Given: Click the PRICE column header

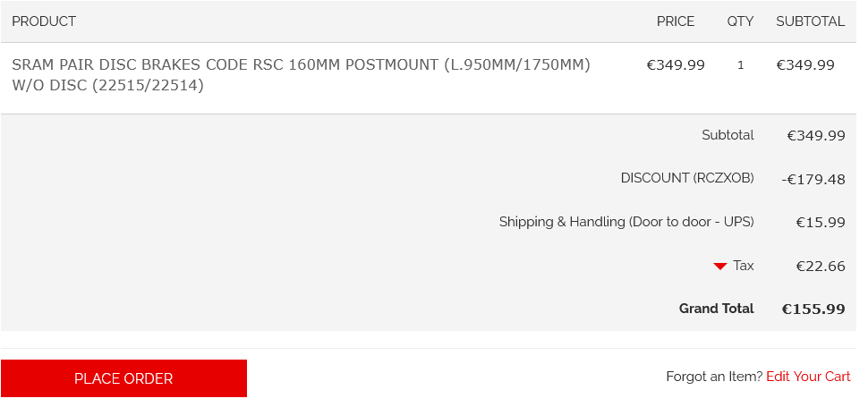Looking at the screenshot, I should [676, 21].
